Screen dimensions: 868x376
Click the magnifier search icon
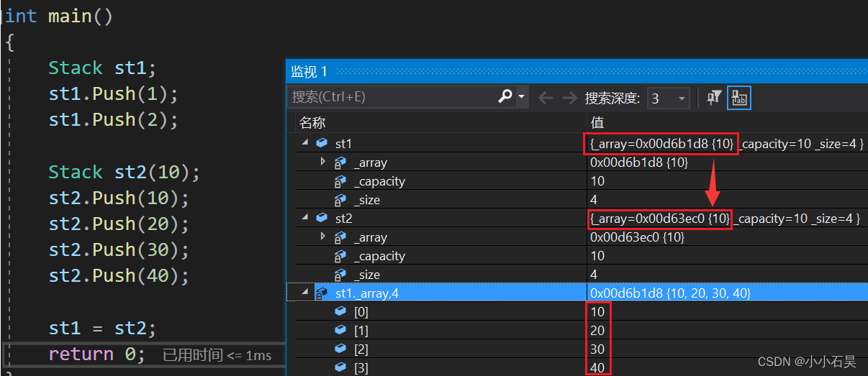(x=505, y=97)
